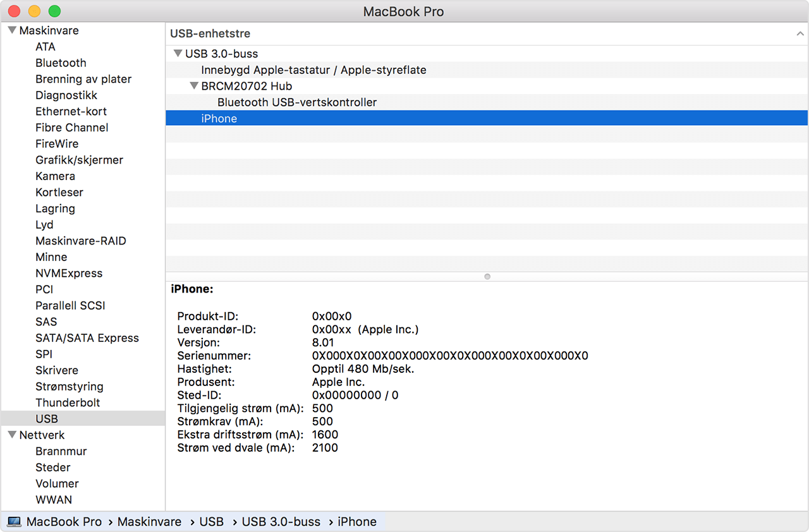
Task: Collapse the Maskinvare sidebar section
Action: click(12, 30)
